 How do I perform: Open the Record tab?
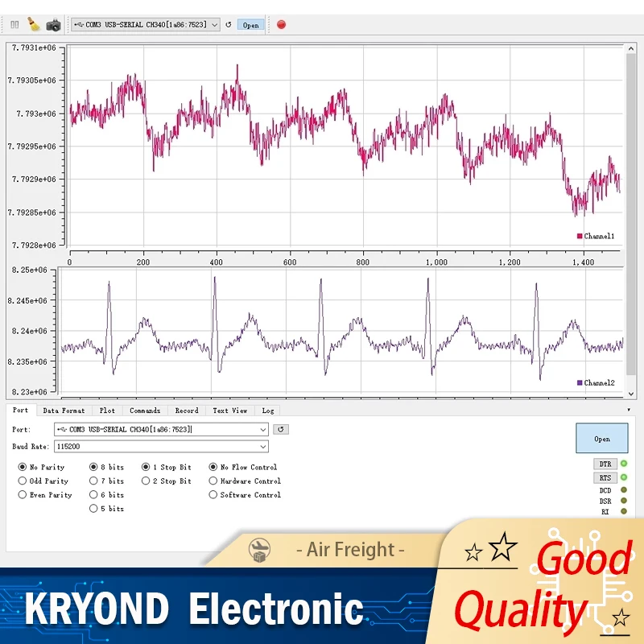(187, 411)
